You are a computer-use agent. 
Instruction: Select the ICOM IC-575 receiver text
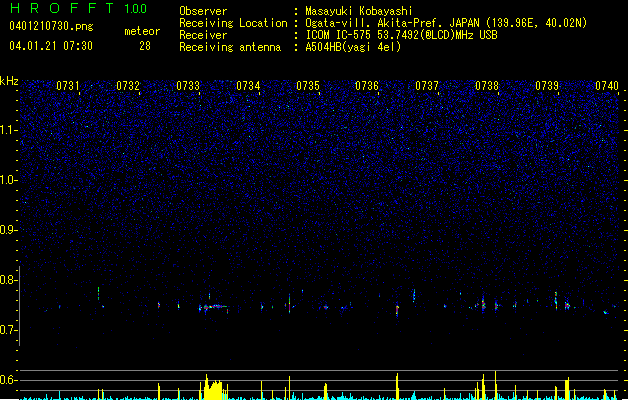click(401, 35)
